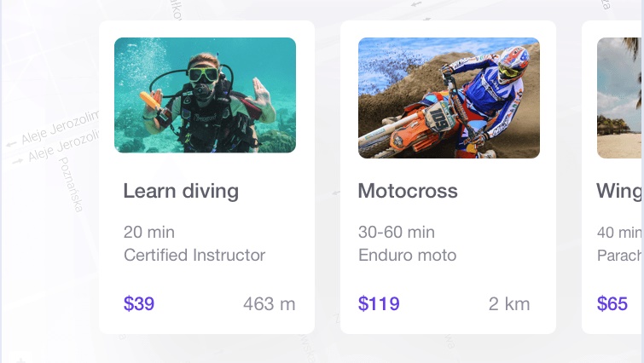Open the beach palm tree photo
The height and width of the screenshot is (363, 644).
pyautogui.click(x=620, y=98)
